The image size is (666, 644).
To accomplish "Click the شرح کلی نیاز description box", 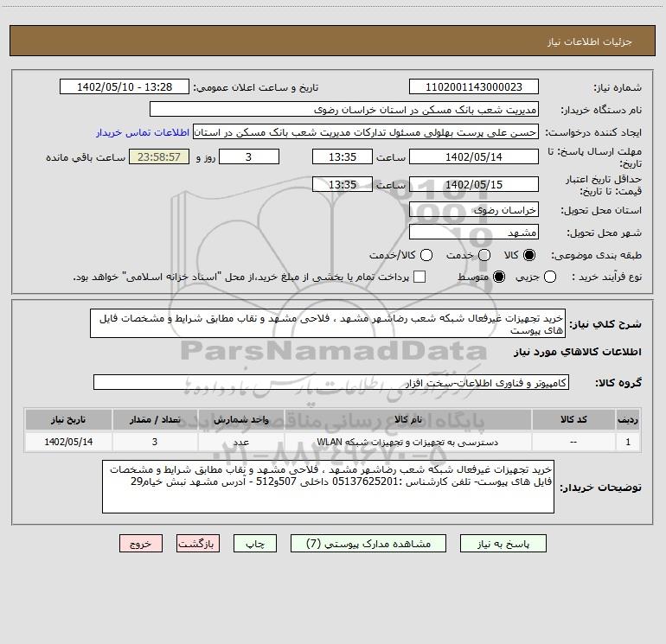I will [x=328, y=324].
